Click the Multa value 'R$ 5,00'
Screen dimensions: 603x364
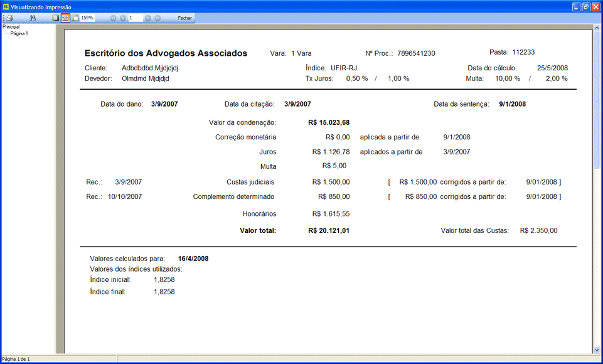[334, 166]
